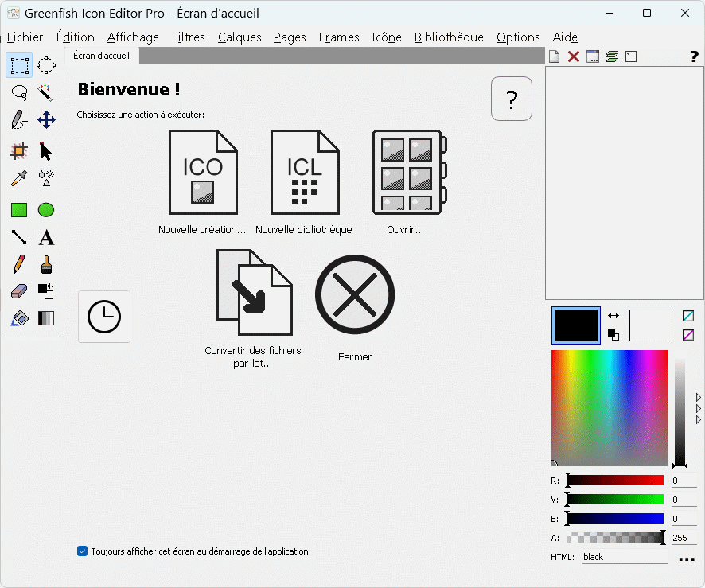Click the Ouvrir button
Screen dimensions: 705x588
pos(407,181)
